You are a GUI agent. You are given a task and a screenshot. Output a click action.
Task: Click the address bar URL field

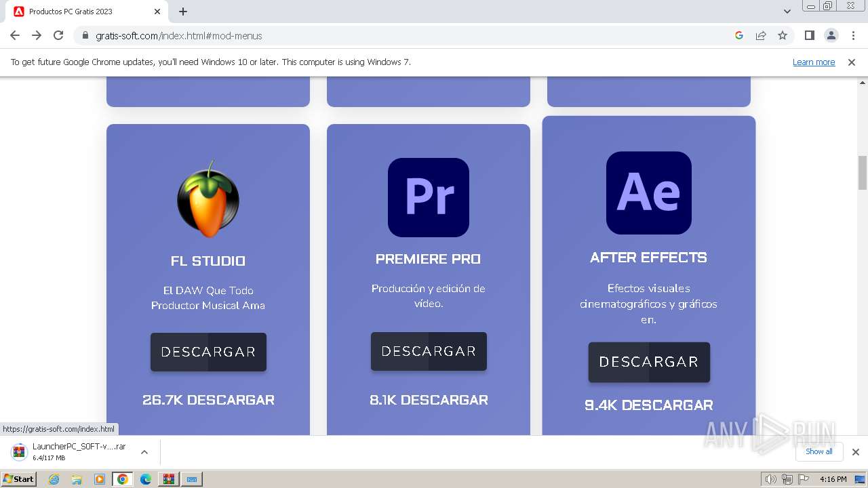pyautogui.click(x=407, y=36)
